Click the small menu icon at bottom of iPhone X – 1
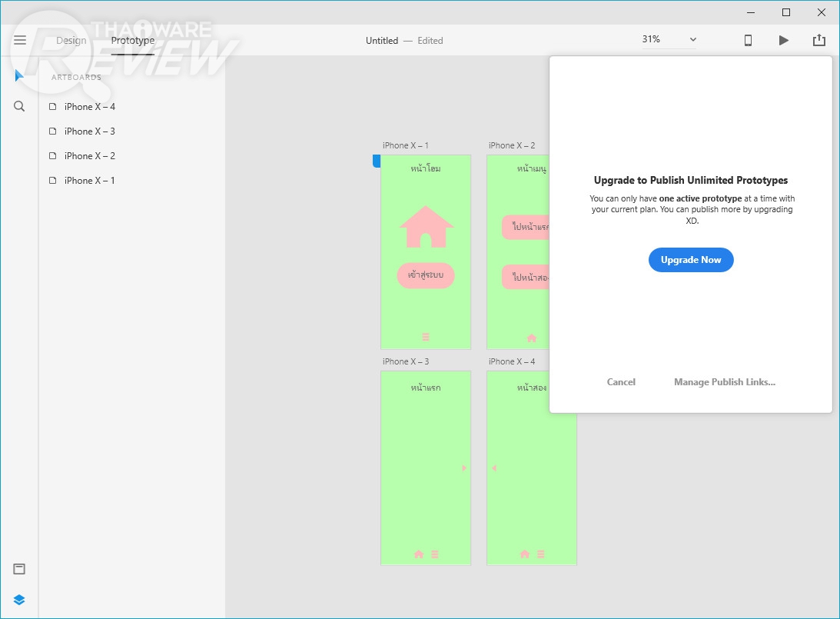 pos(425,337)
